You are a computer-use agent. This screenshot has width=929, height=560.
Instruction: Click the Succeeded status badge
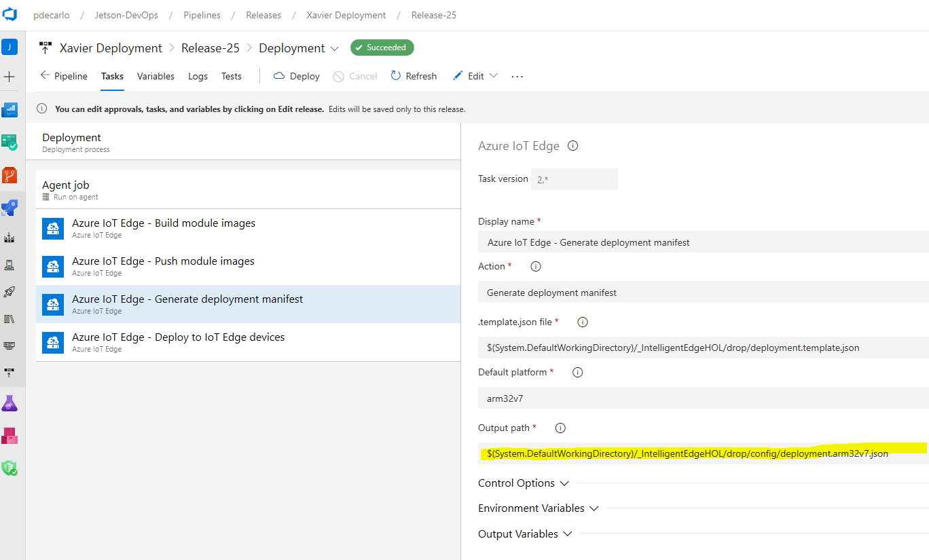point(382,48)
